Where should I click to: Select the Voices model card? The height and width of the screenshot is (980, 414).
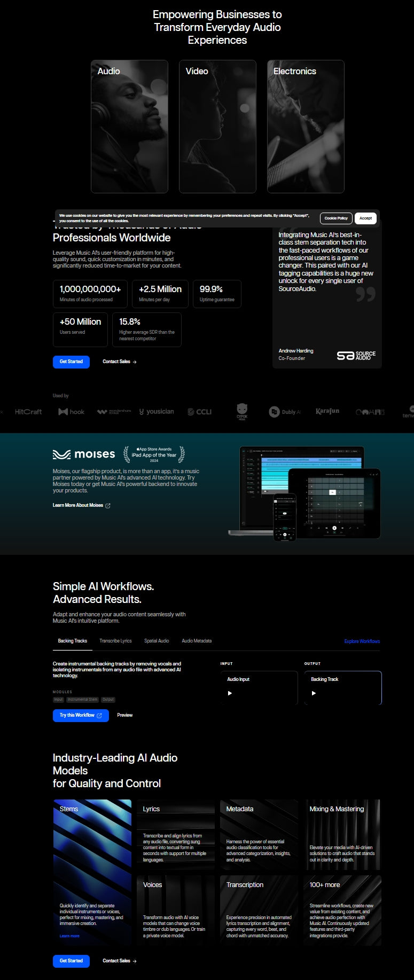pyautogui.click(x=175, y=911)
